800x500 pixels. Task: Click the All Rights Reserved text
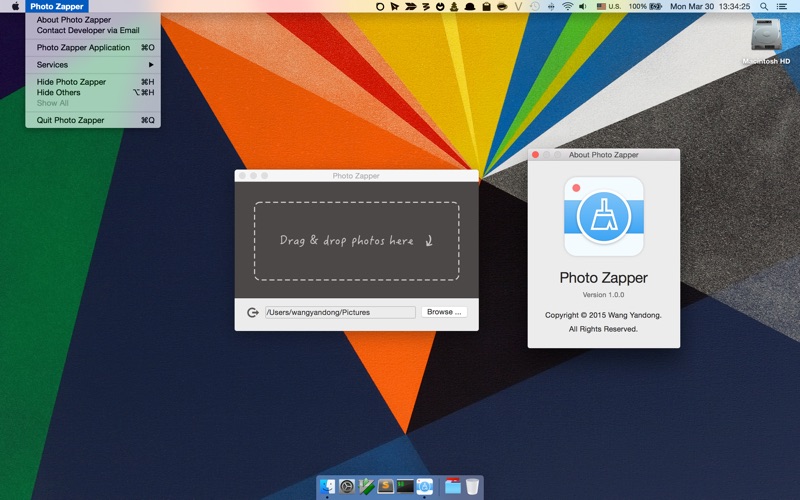point(603,329)
